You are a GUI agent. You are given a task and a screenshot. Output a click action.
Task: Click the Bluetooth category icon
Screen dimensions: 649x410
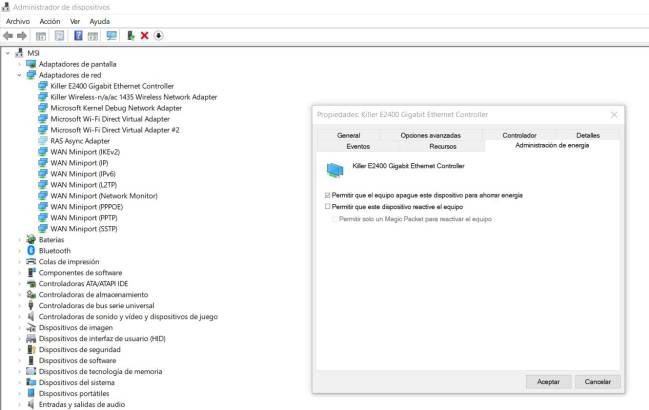(x=31, y=251)
